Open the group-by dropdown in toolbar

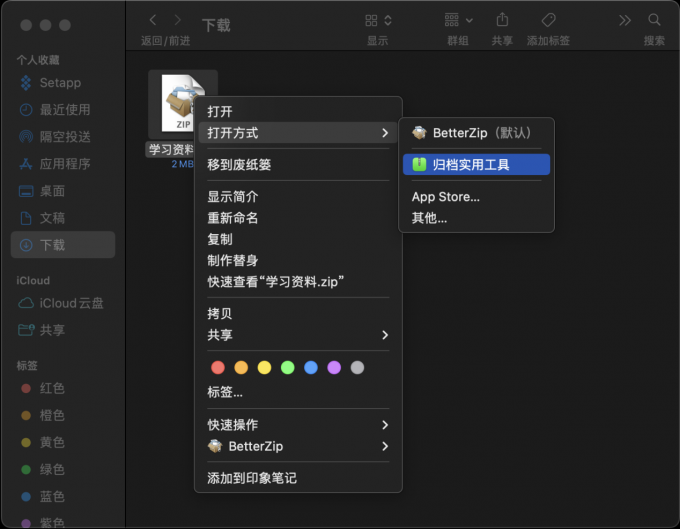coord(458,20)
